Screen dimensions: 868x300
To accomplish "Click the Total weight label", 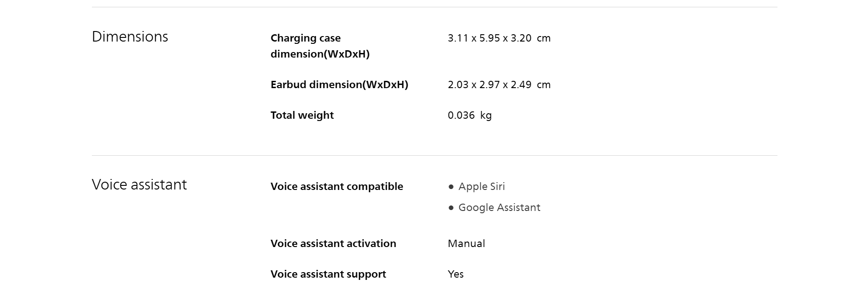I will pos(302,116).
